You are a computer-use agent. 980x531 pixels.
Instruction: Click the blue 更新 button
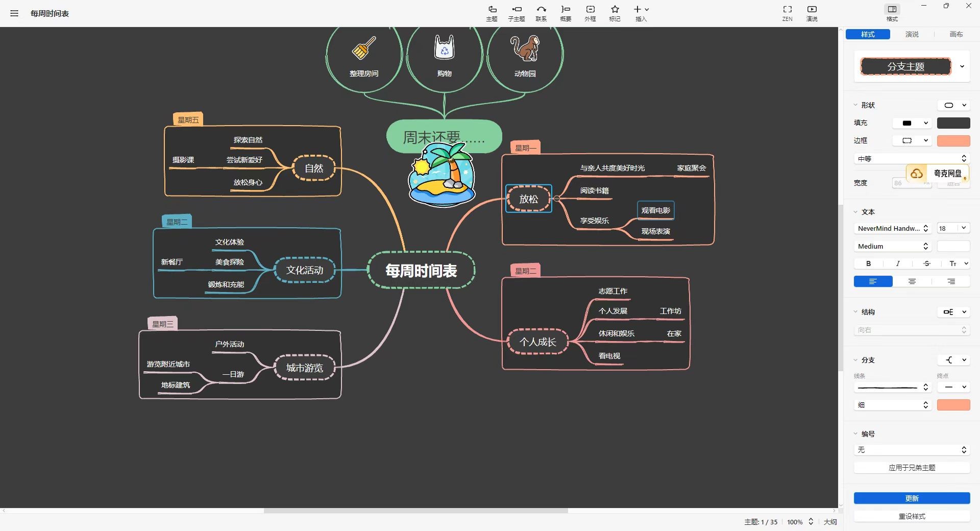tap(912, 498)
